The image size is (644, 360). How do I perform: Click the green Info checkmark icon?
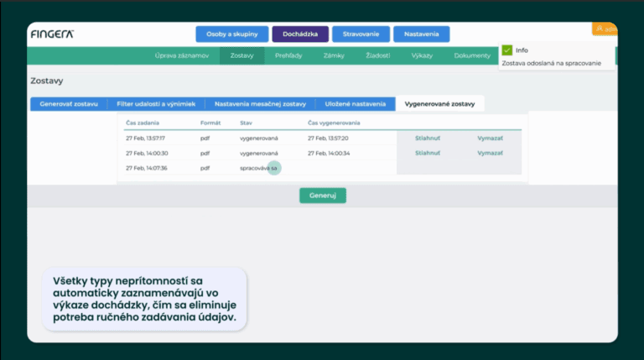click(506, 50)
